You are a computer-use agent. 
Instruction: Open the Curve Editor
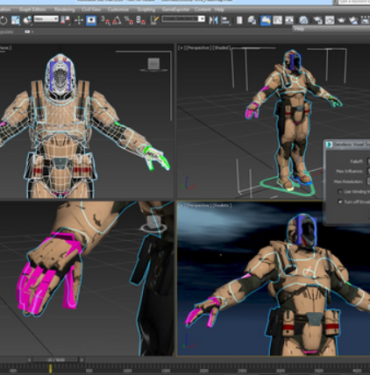[277, 20]
